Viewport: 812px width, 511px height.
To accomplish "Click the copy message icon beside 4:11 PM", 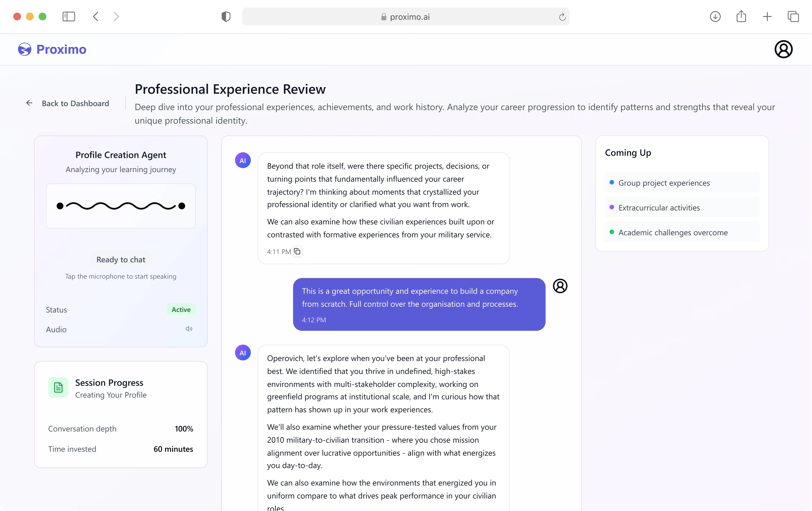I will pyautogui.click(x=297, y=251).
